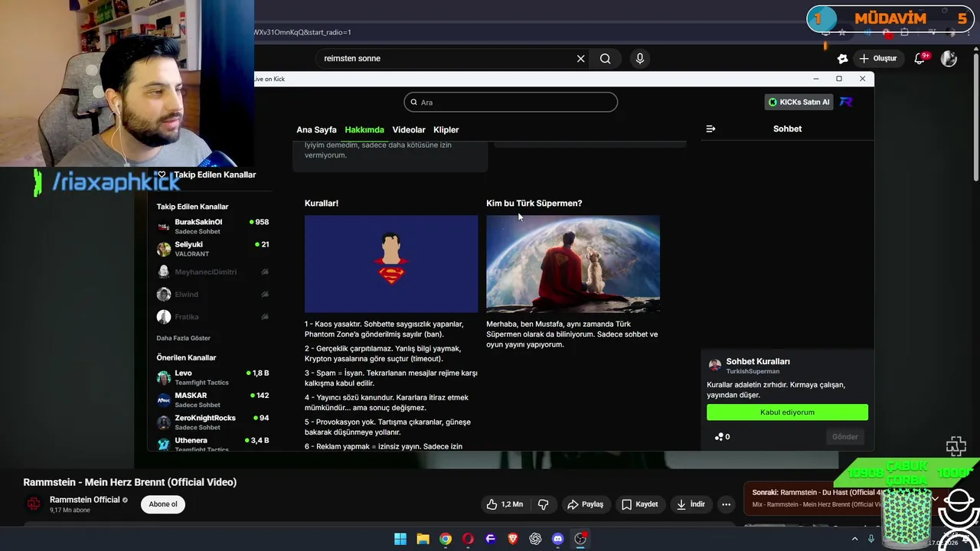Click the Gönder chat send button
Screen dimensions: 980x551
[844, 436]
